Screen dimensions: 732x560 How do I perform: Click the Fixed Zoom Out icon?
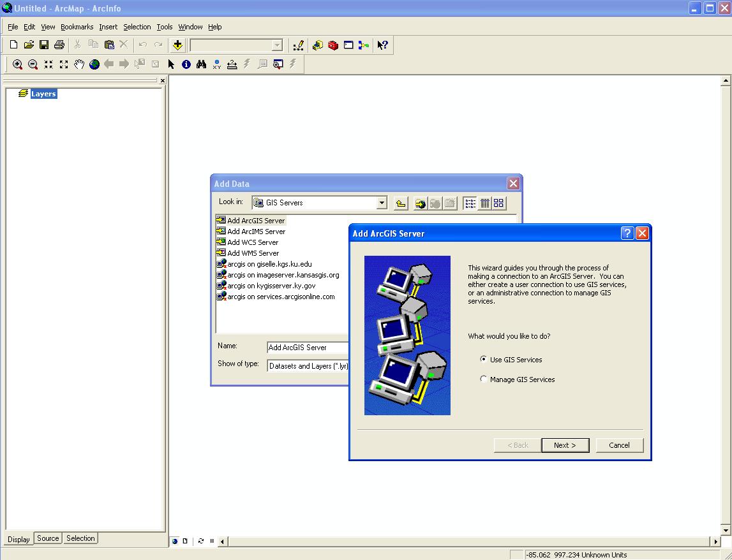tap(63, 64)
